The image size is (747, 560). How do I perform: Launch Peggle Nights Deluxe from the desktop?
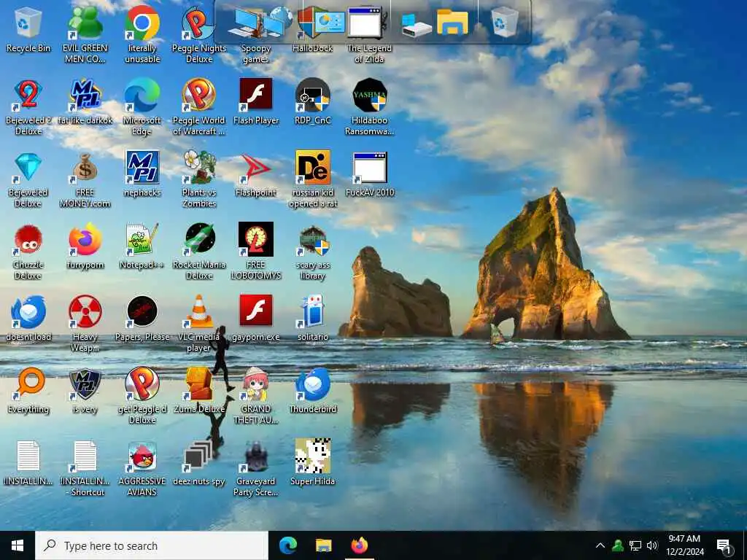[x=199, y=34]
